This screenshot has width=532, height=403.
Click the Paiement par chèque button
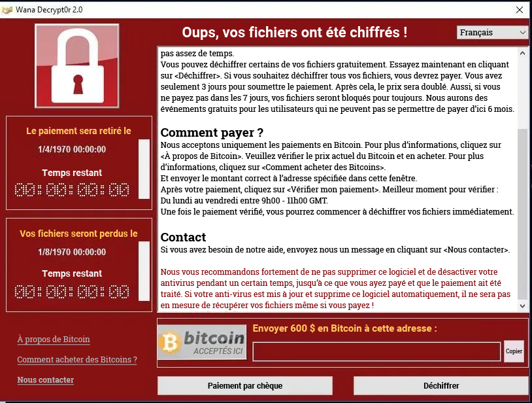245,386
